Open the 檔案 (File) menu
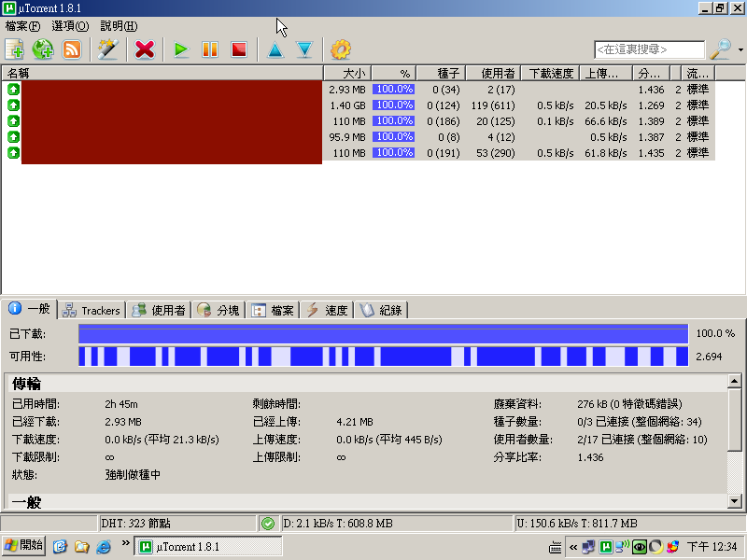Viewport: 747px width, 560px height. tap(22, 26)
